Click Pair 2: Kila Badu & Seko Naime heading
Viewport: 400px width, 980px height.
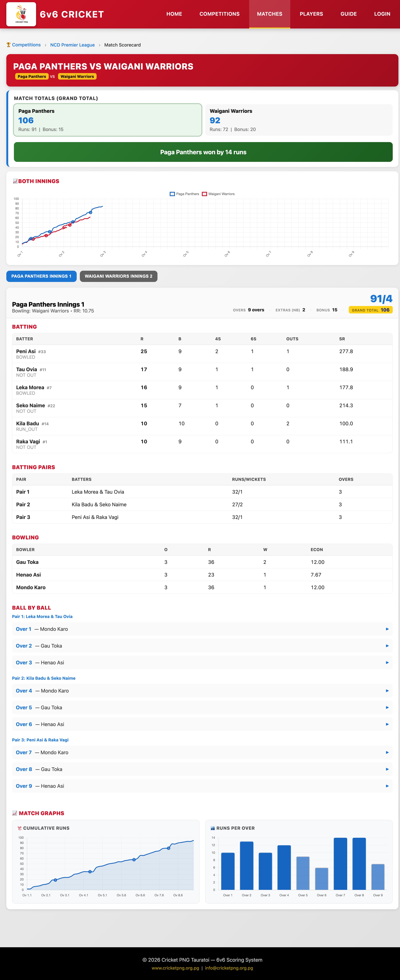click(44, 678)
